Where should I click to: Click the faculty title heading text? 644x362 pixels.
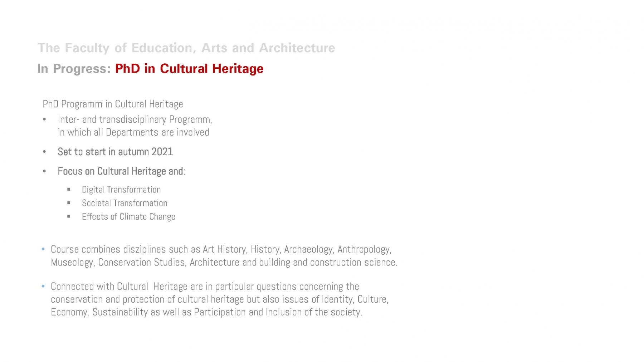pyautogui.click(x=186, y=48)
